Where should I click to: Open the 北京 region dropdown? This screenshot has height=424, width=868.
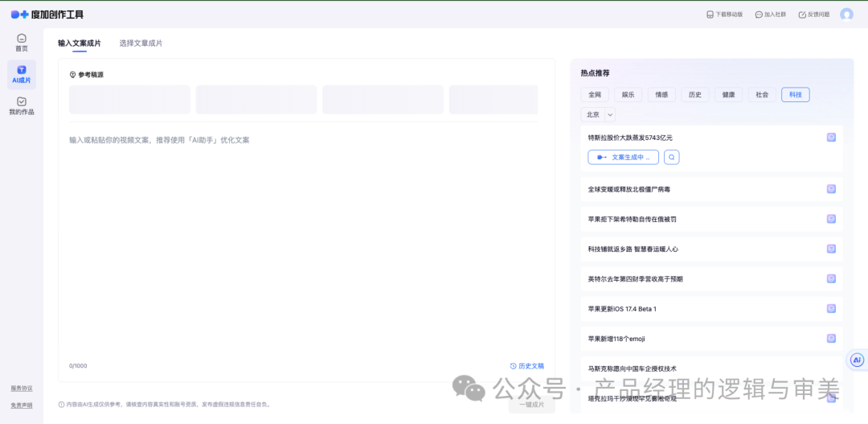click(x=598, y=115)
